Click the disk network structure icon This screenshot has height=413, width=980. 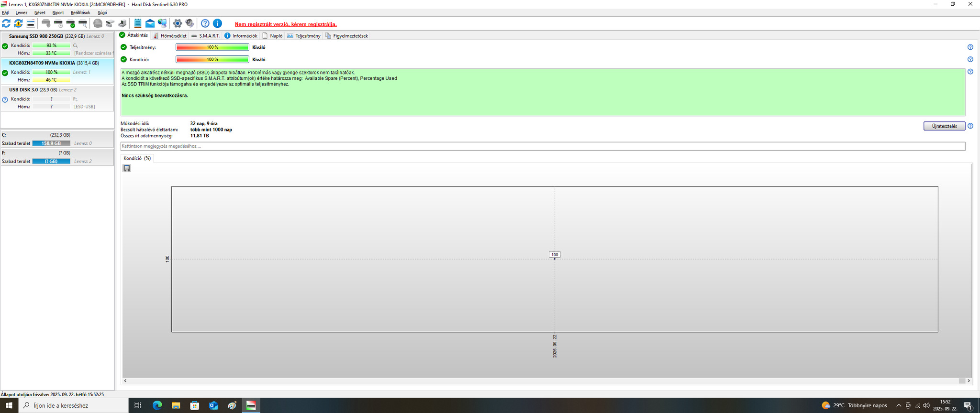110,23
